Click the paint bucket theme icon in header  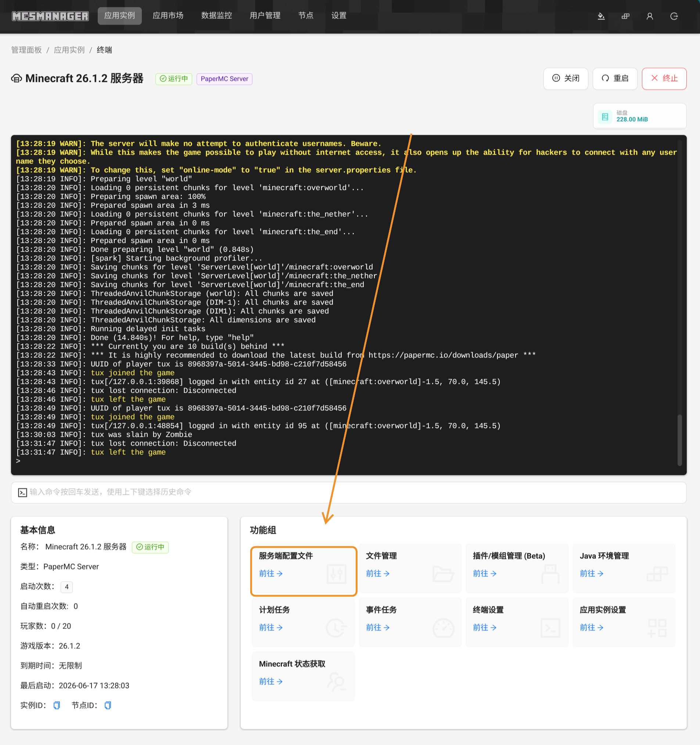click(602, 16)
